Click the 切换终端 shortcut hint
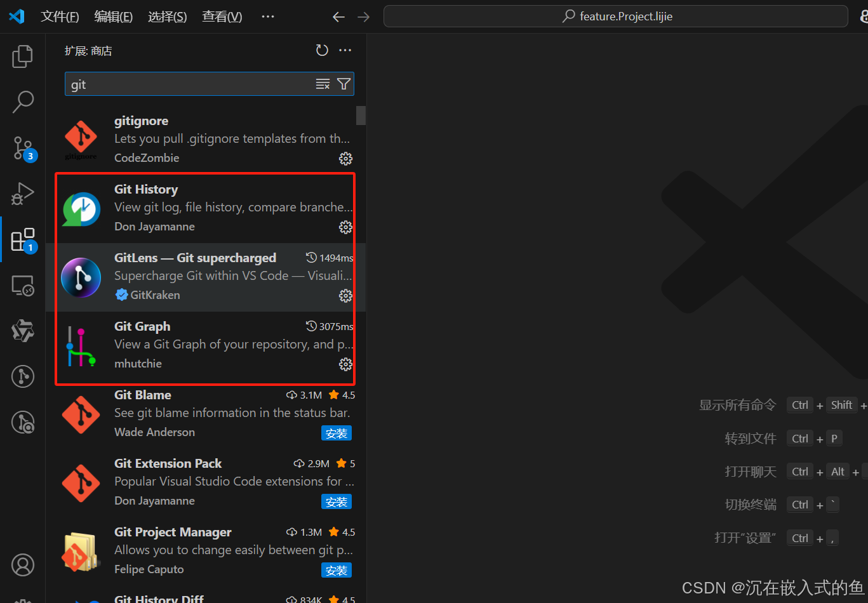Viewport: 868px width, 603px height. [x=751, y=505]
